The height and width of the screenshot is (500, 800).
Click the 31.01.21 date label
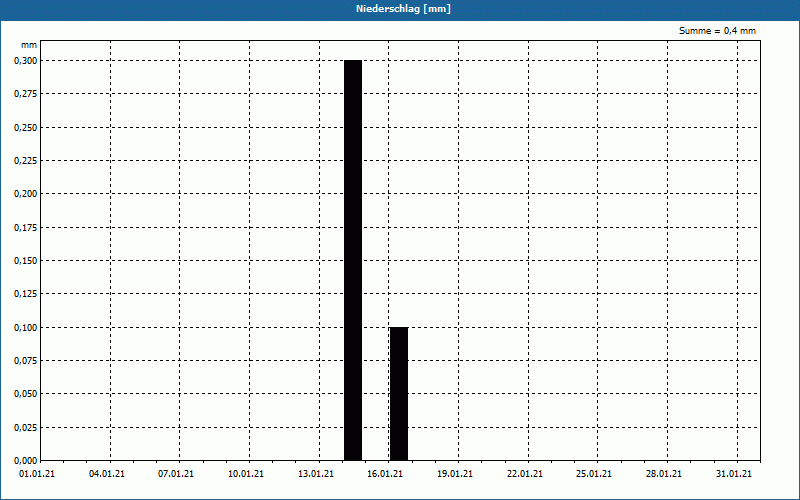coord(734,474)
